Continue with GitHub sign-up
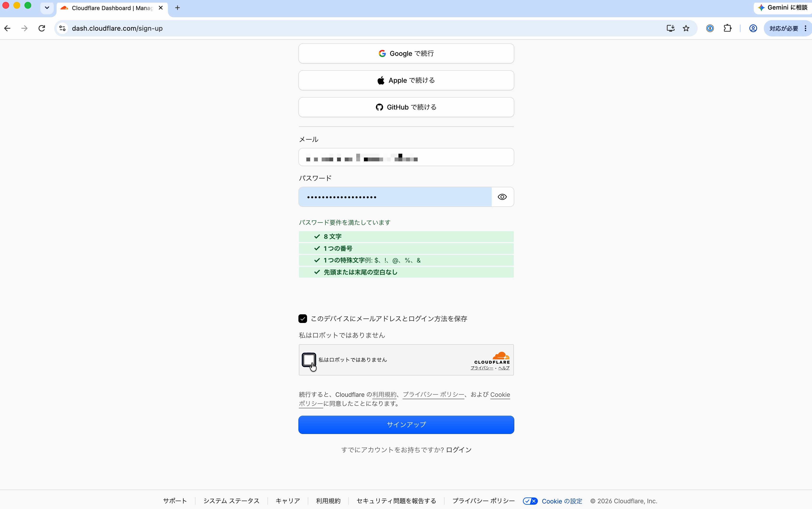 pyautogui.click(x=406, y=107)
